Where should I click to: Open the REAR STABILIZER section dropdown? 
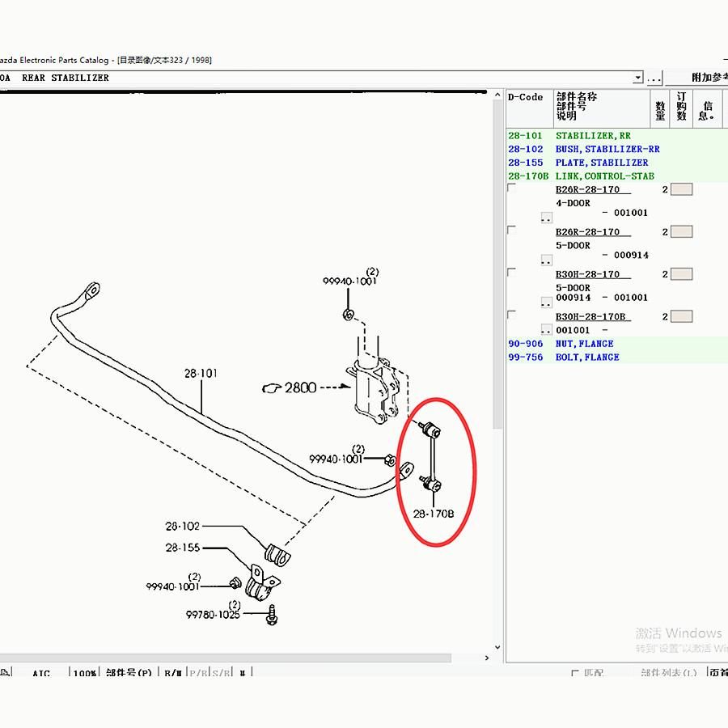coord(638,78)
